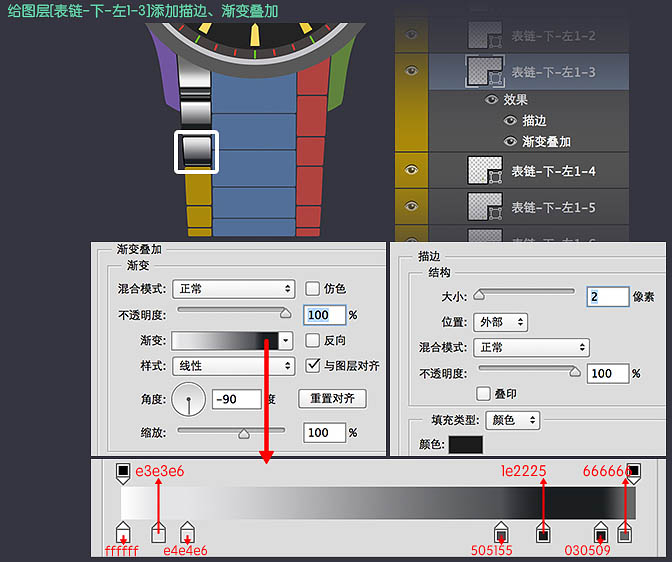The image size is (672, 562).
Task: Open the stroke 混合模式 正常 dropdown
Action: click(x=531, y=347)
